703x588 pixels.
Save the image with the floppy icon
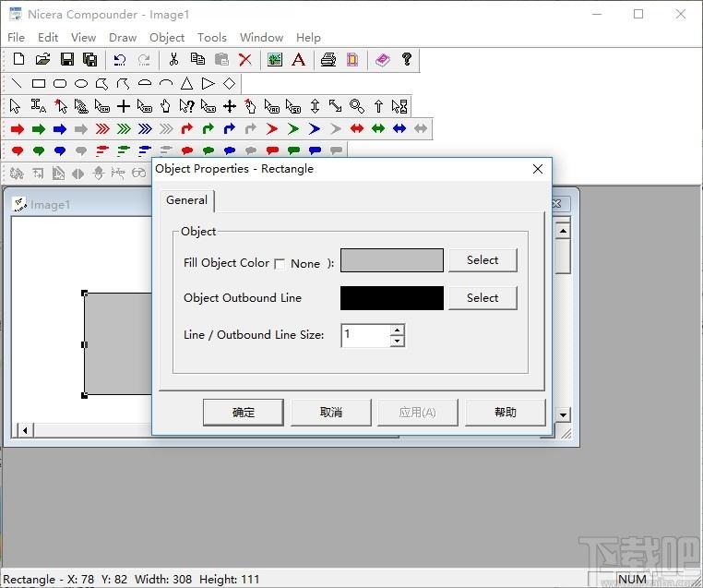click(67, 59)
